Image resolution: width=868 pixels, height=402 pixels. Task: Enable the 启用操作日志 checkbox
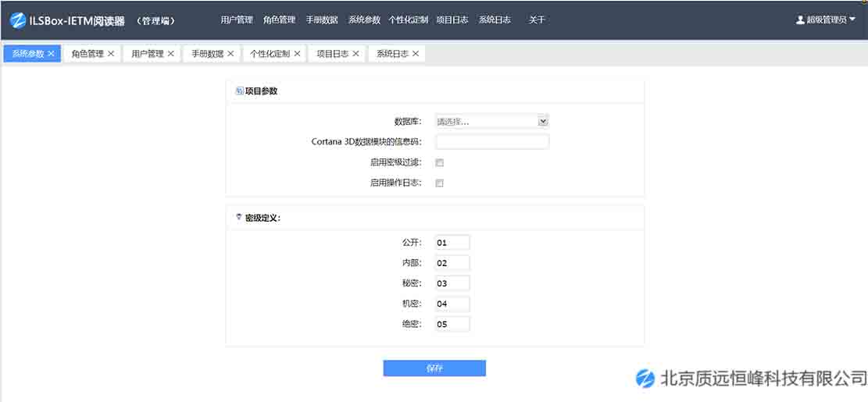pos(440,183)
